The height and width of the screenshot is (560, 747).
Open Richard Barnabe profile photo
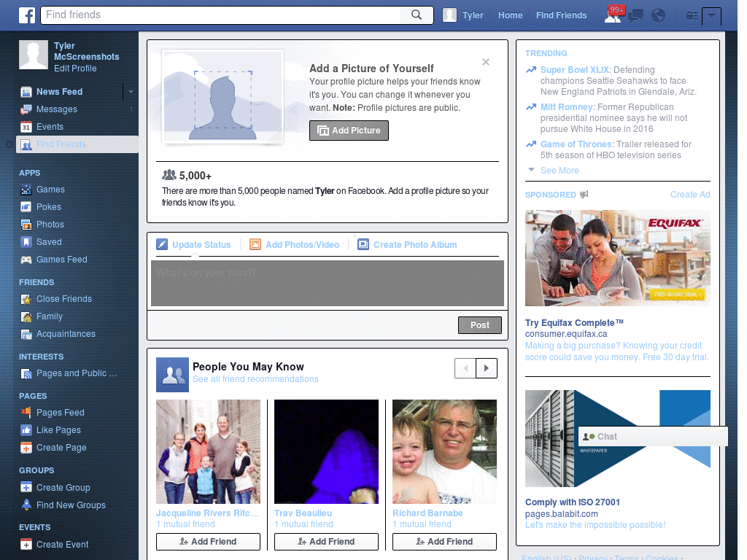pyautogui.click(x=444, y=451)
